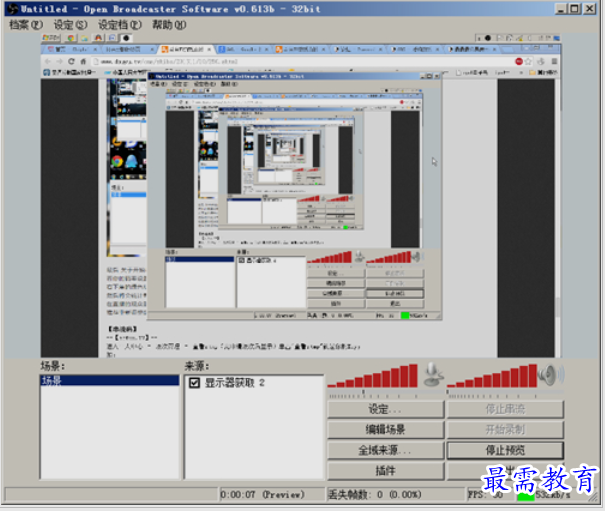
Task: Toggle the 显示器获取 2 source checkbox
Action: pos(194,383)
